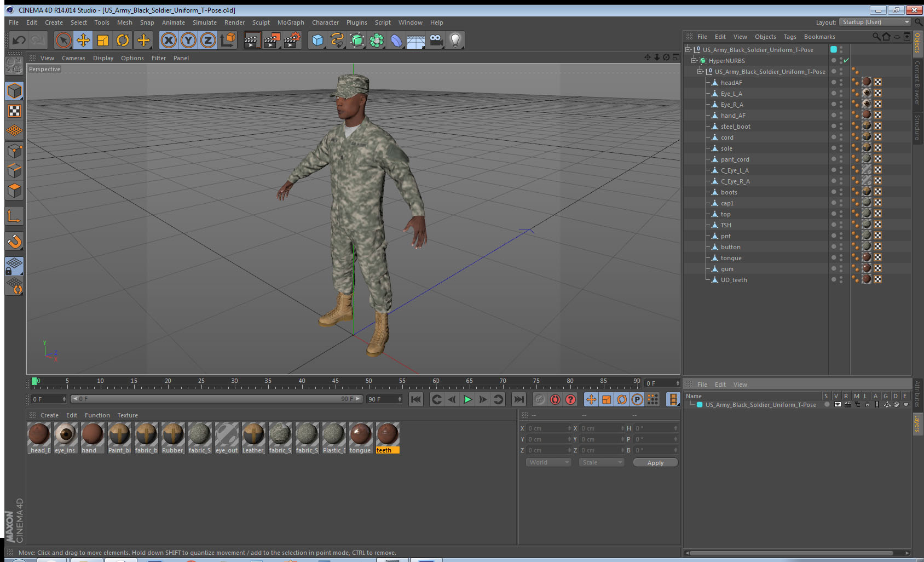Viewport: 924px width, 562px height.
Task: Activate the Rotate tool in top toolbar
Action: click(123, 40)
